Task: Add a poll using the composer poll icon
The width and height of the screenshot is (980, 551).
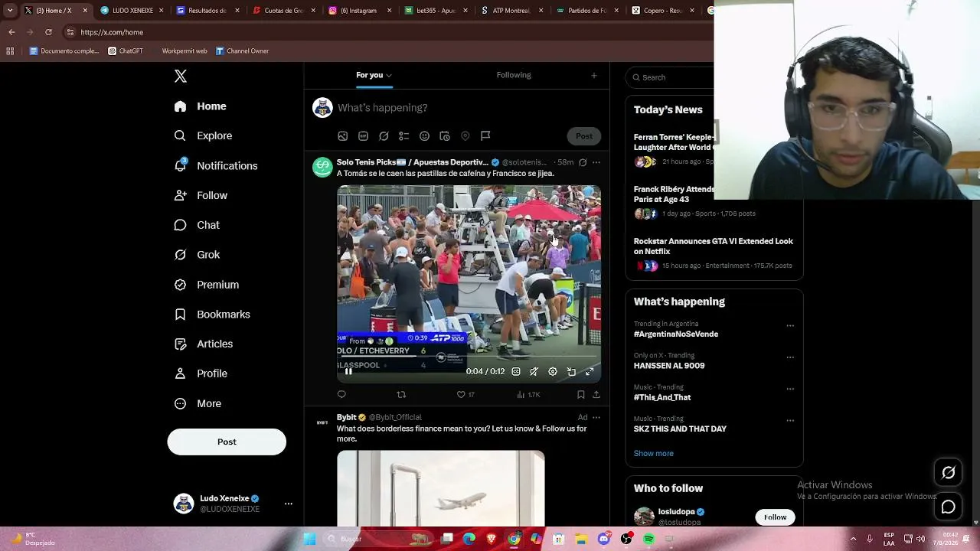Action: click(x=403, y=136)
